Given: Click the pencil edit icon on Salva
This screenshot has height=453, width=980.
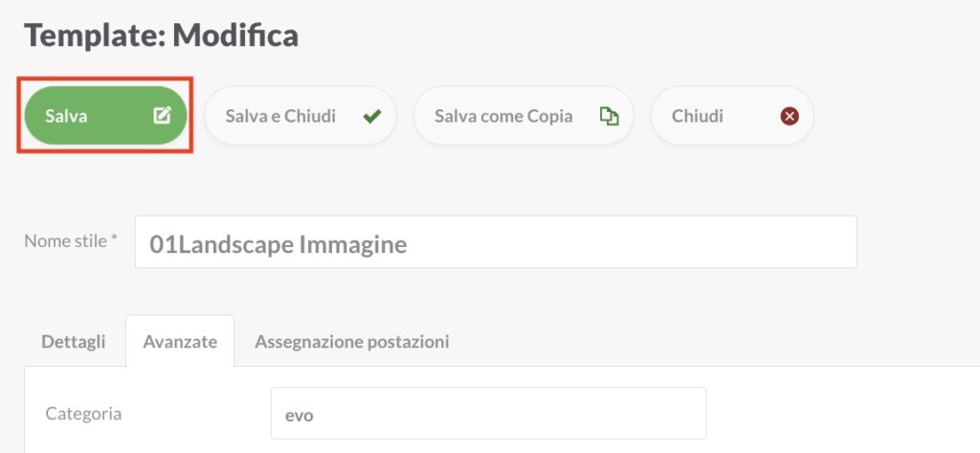Looking at the screenshot, I should point(162,116).
